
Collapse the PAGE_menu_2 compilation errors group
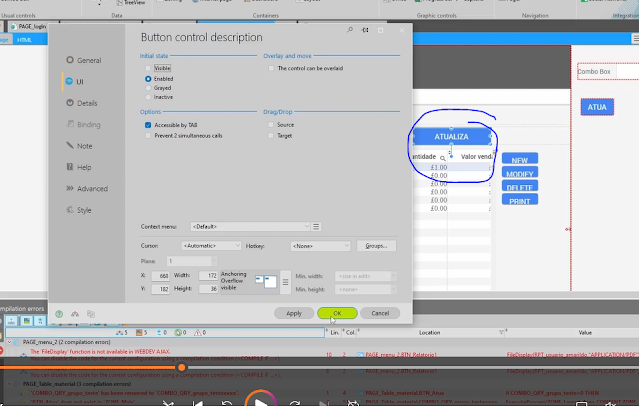[9, 342]
